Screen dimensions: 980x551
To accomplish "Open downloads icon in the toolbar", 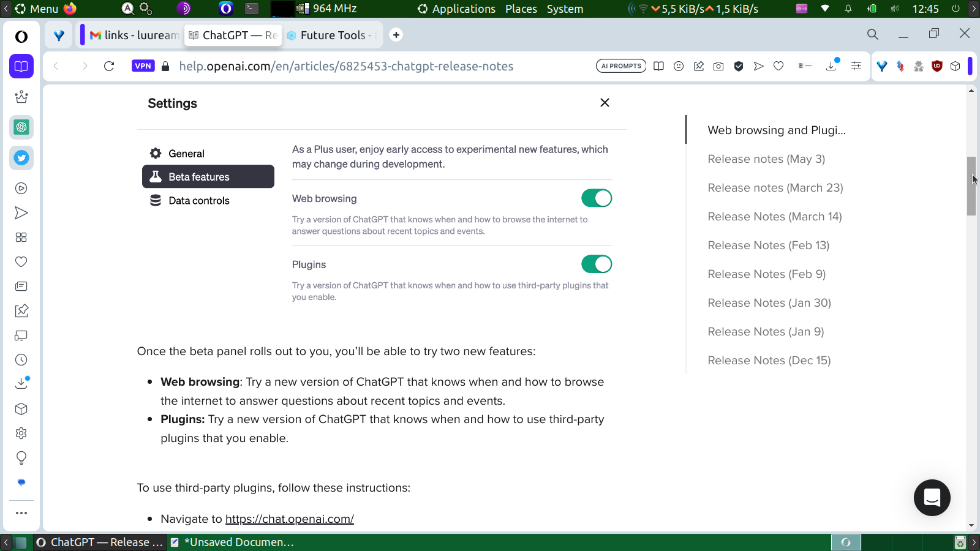I will point(831,66).
